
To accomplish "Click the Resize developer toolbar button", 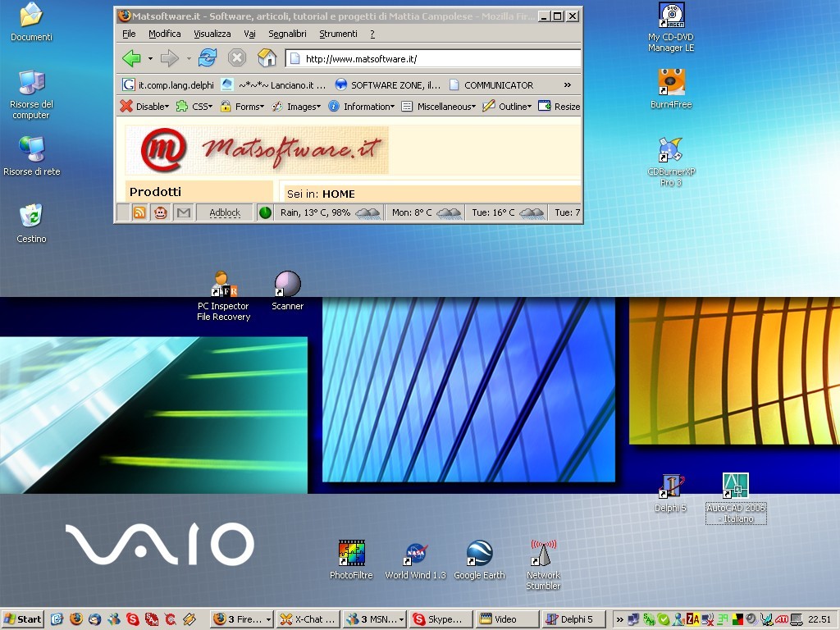I will pyautogui.click(x=559, y=106).
